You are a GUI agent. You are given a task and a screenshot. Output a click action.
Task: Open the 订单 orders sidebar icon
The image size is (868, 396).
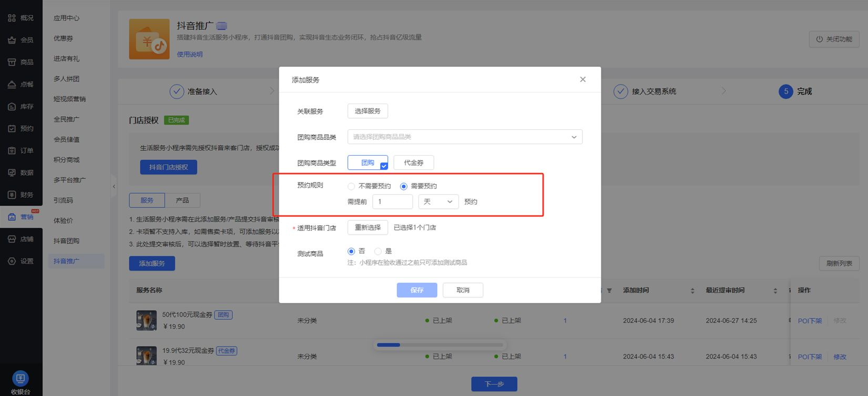coord(12,150)
